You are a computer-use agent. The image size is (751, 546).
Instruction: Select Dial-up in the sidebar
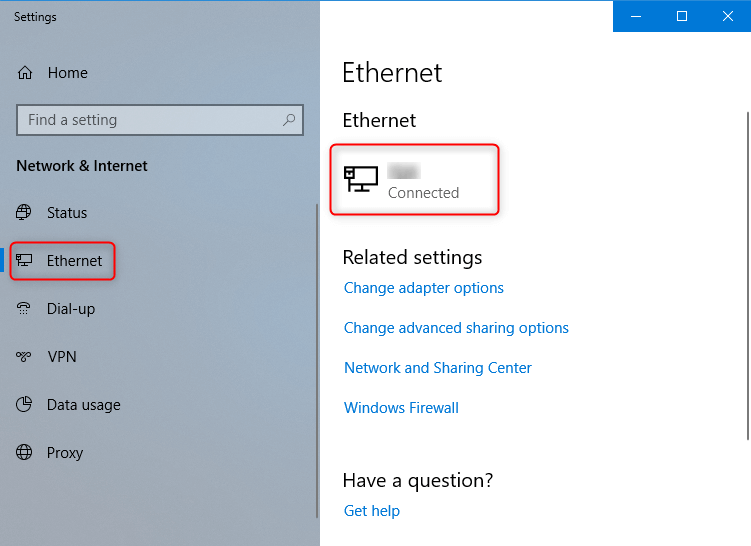71,309
